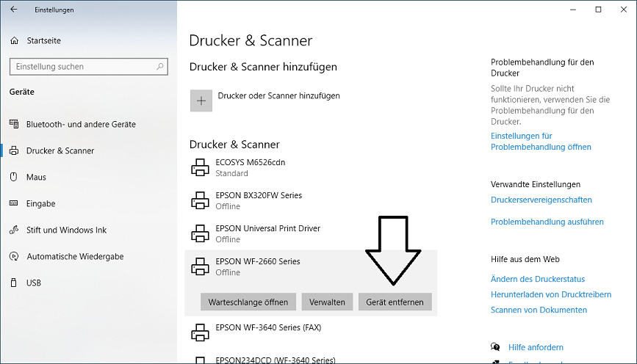Open Scannen von Dokumenten link
The height and width of the screenshot is (364, 637).
(539, 310)
